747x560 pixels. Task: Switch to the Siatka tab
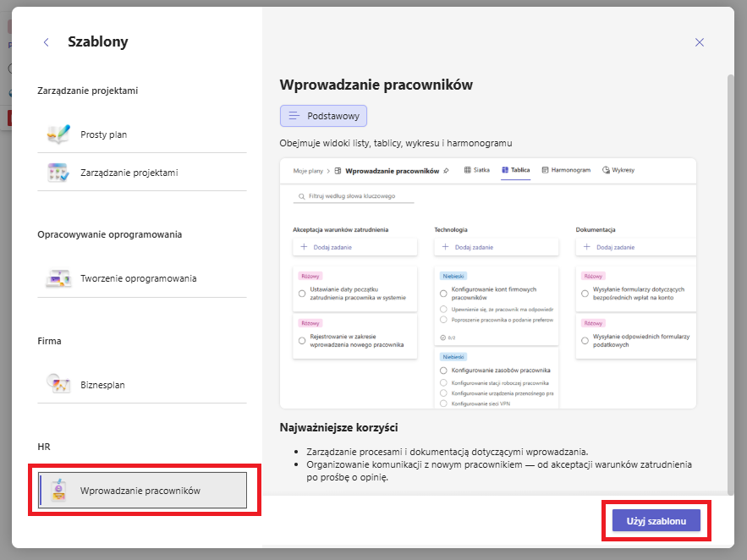coord(477,170)
